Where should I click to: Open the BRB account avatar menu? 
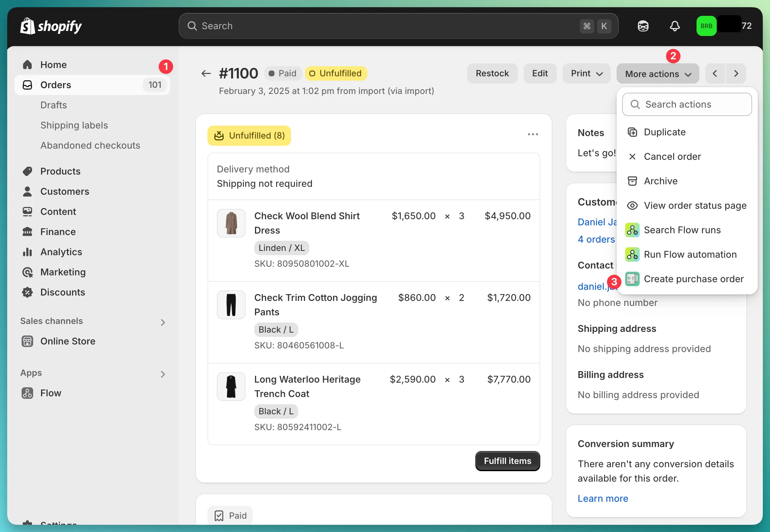(706, 26)
